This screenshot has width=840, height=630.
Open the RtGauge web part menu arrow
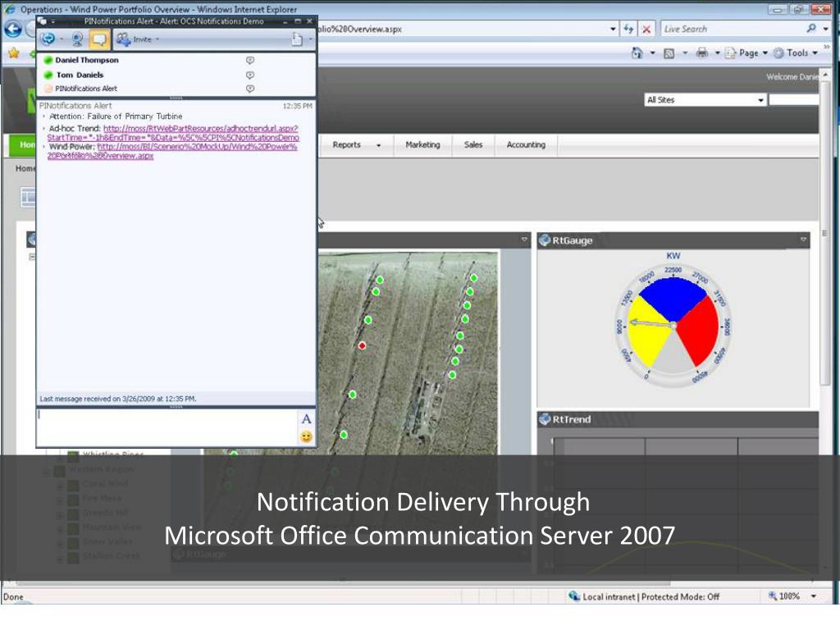(x=804, y=240)
